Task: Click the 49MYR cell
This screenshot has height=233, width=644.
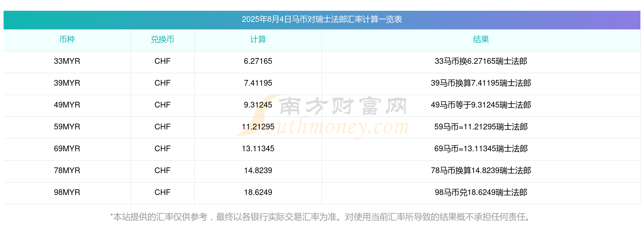Action: coord(67,105)
